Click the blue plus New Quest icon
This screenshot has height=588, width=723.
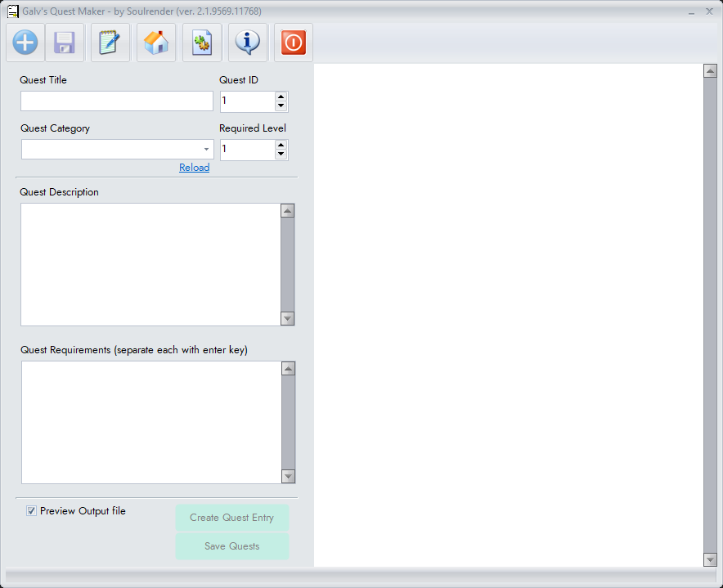(x=25, y=43)
